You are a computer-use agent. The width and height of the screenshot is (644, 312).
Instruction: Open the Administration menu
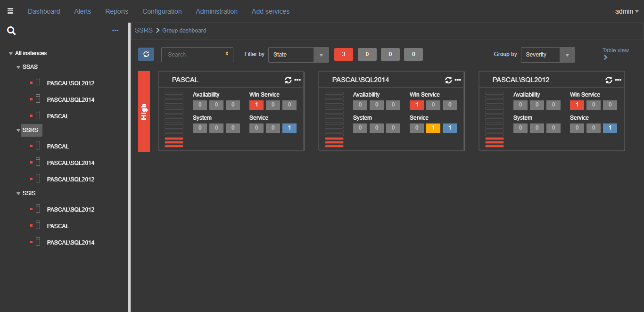(216, 11)
